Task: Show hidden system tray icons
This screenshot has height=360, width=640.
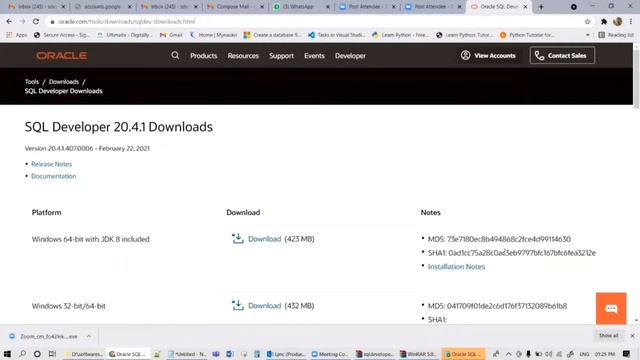Action: [x=508, y=354]
